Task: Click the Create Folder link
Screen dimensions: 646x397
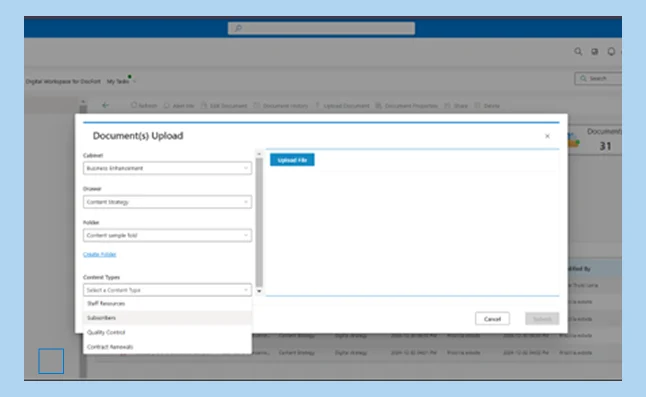Action: coord(100,254)
